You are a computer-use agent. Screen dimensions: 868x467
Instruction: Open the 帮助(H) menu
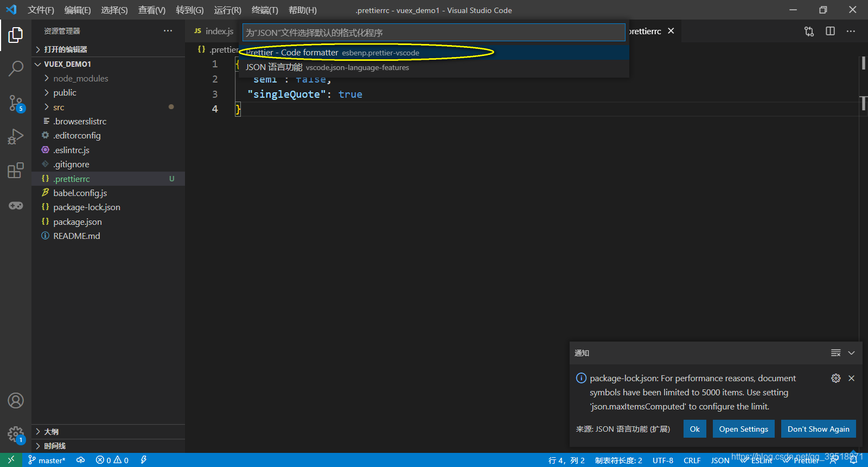pos(303,10)
